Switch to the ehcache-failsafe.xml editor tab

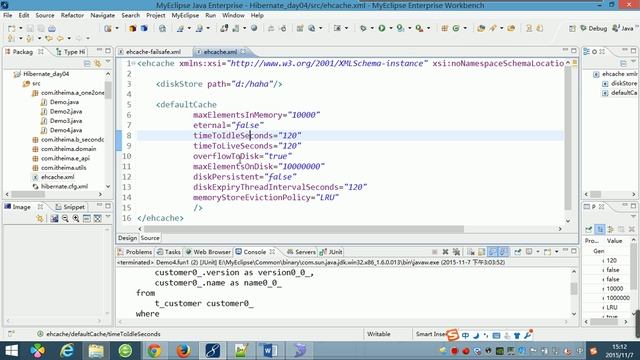(153, 52)
